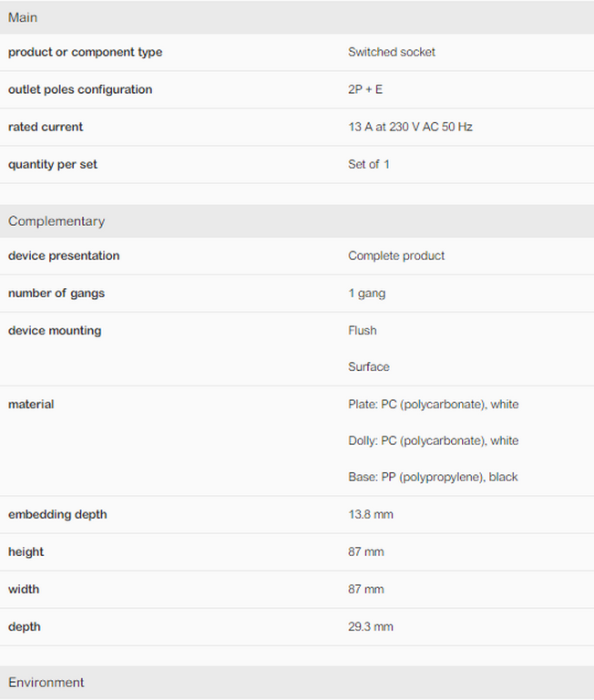Collapse the Complementary section header
The width and height of the screenshot is (594, 700).
click(56, 221)
